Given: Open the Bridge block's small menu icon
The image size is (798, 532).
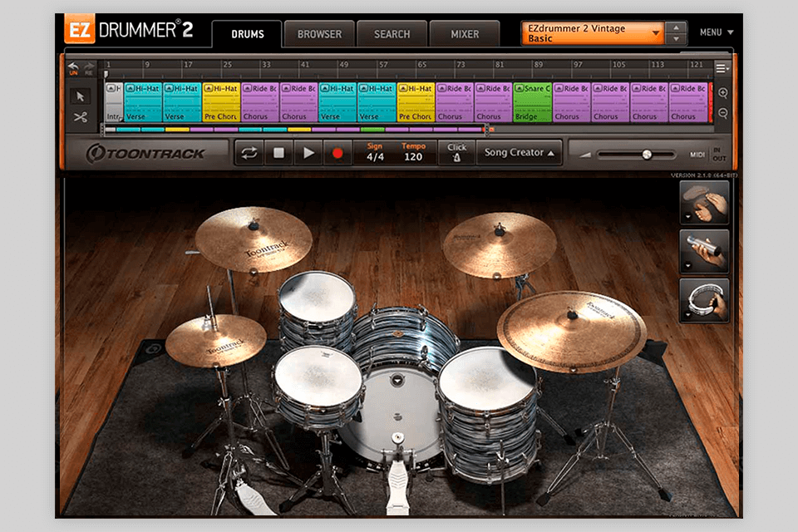Looking at the screenshot, I should tap(520, 89).
